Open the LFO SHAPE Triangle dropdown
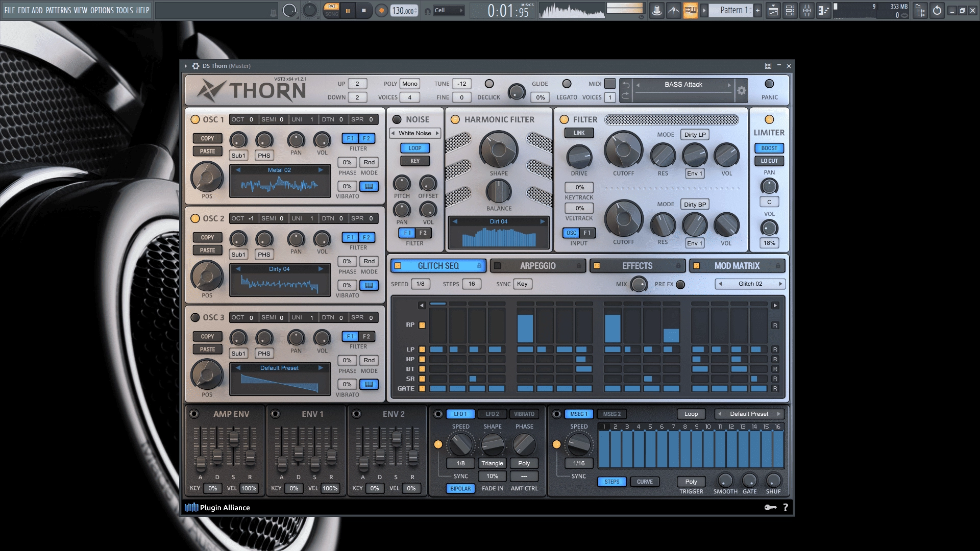980x551 pixels. (x=492, y=463)
